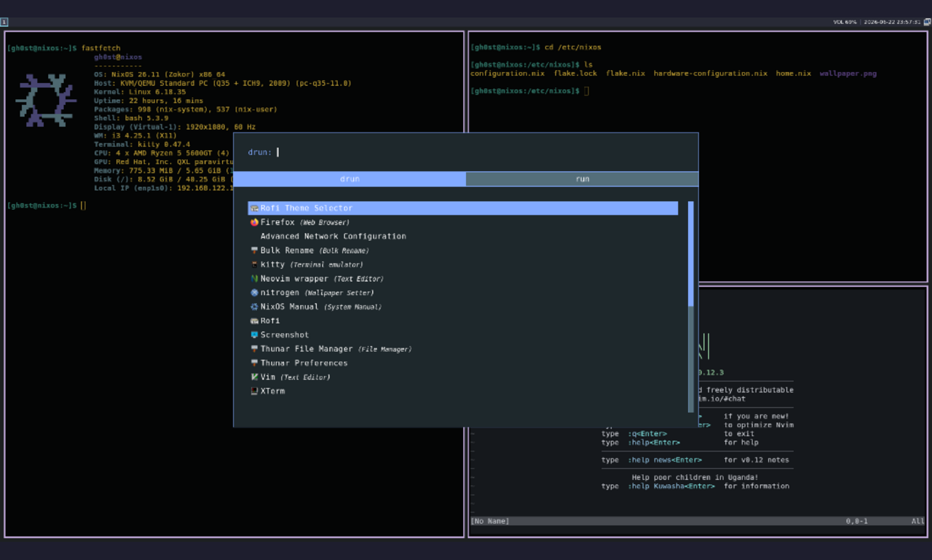Click the "Kernel: Linux 6.18.35" line

(140, 92)
